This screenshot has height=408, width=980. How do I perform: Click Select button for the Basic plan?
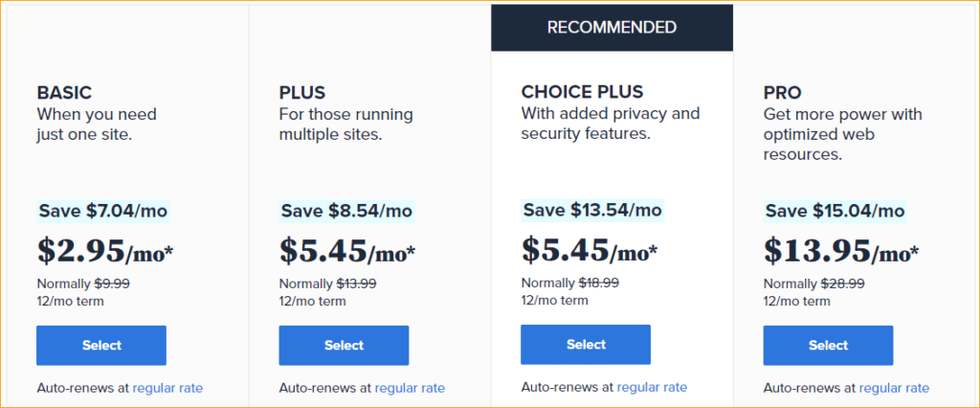[101, 346]
